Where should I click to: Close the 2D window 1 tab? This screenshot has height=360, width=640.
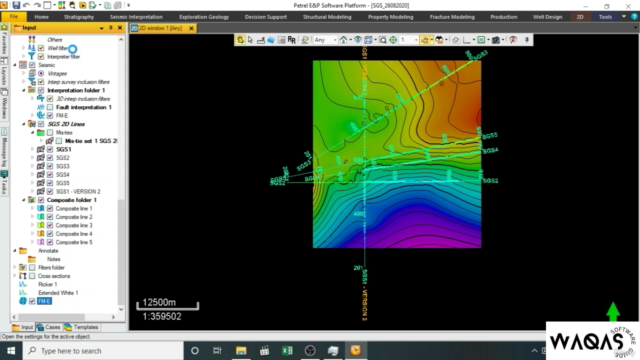click(191, 28)
